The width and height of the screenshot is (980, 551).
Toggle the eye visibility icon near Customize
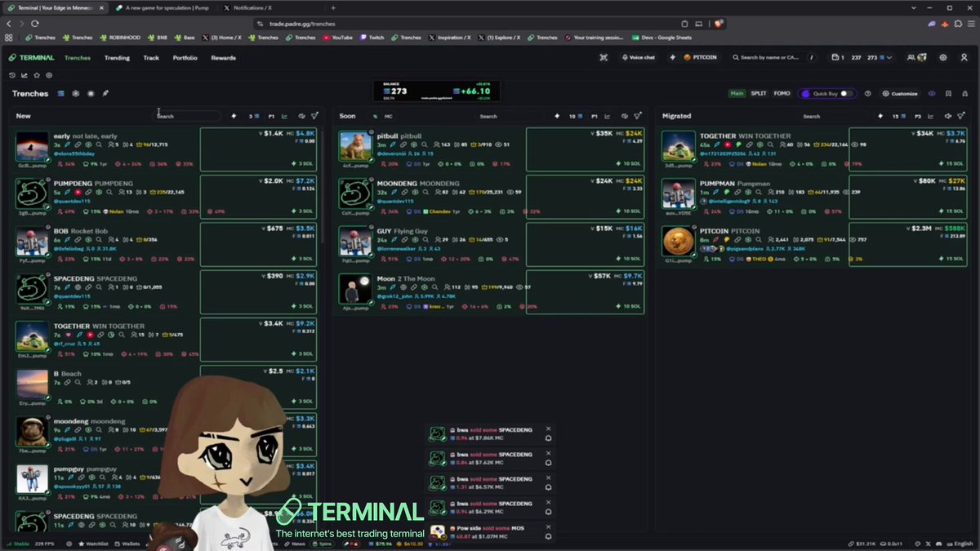pyautogui.click(x=932, y=94)
